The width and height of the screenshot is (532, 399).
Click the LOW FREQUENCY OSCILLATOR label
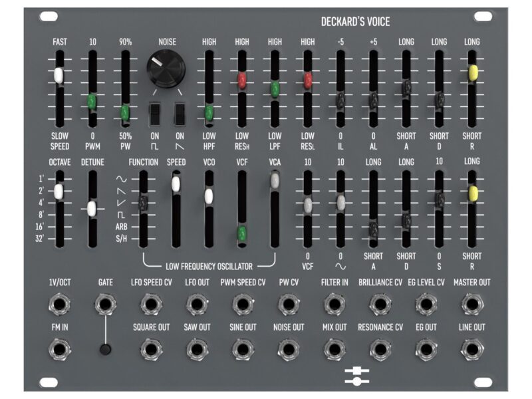coord(209,267)
